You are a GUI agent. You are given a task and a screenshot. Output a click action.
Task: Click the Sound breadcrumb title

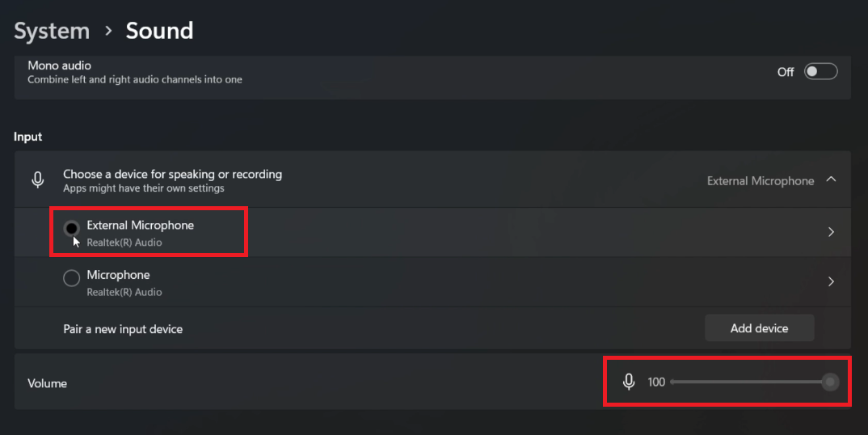point(159,31)
